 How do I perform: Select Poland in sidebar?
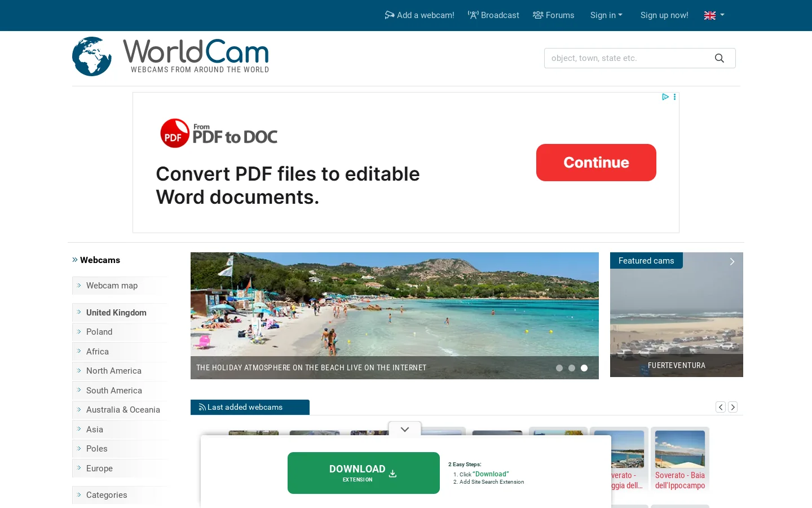pos(120,332)
